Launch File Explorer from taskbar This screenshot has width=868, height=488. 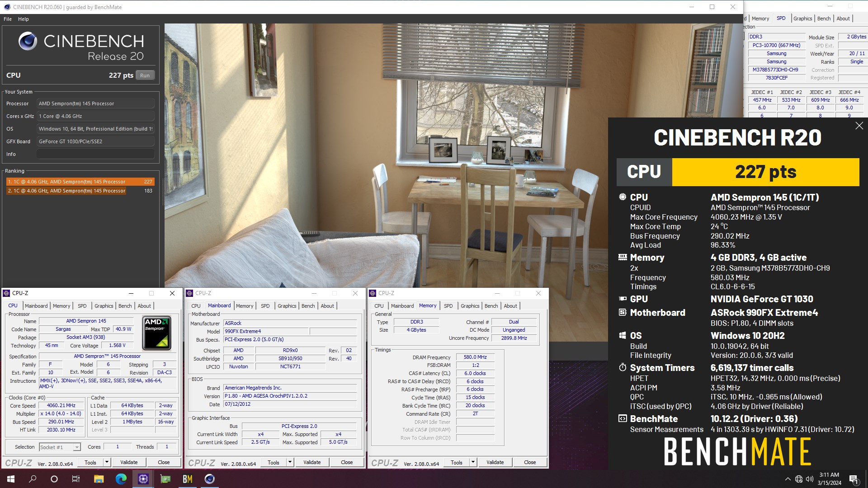99,479
